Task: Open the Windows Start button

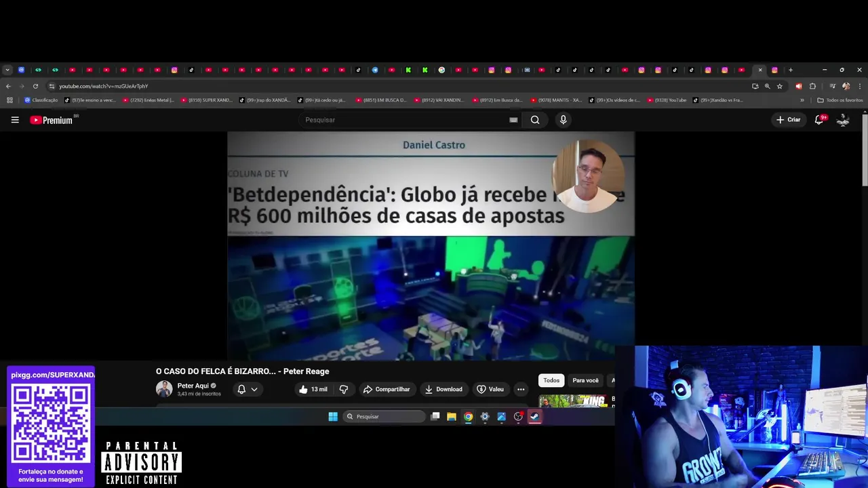Action: coord(333,417)
